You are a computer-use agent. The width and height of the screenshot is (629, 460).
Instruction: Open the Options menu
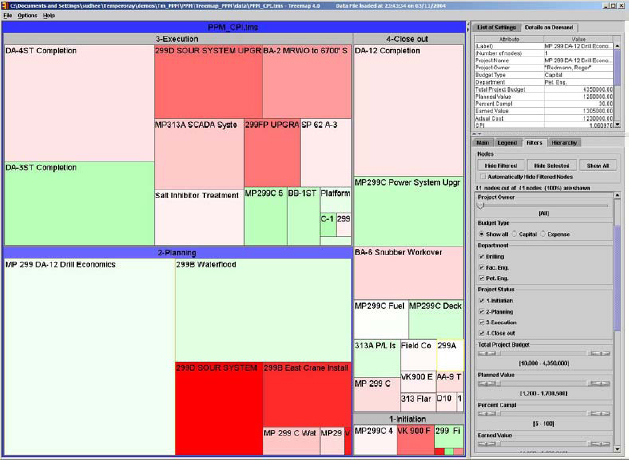coord(27,16)
